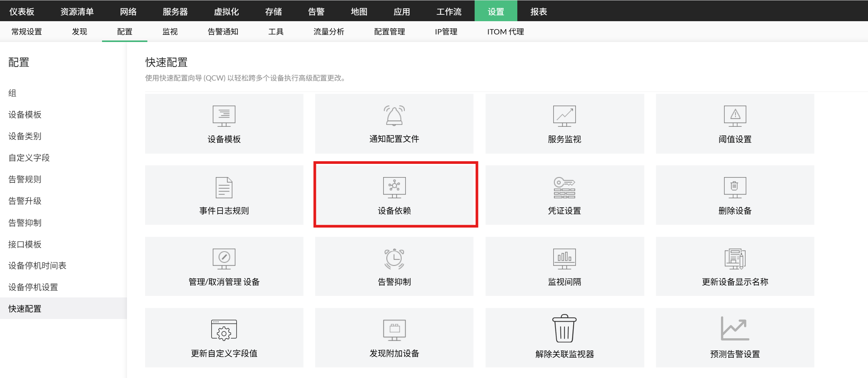The height and width of the screenshot is (378, 868).
Task: Click the 服务监视 chart icon
Action: click(x=565, y=116)
